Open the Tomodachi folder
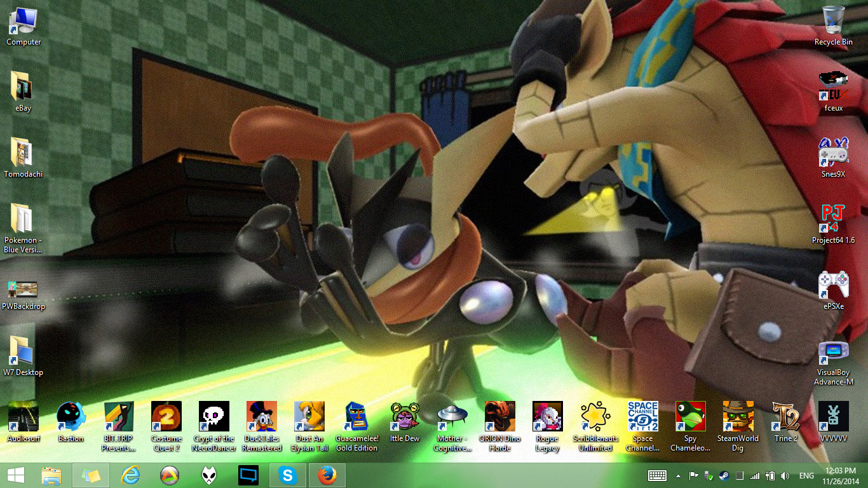The width and height of the screenshot is (868, 488). 24,158
